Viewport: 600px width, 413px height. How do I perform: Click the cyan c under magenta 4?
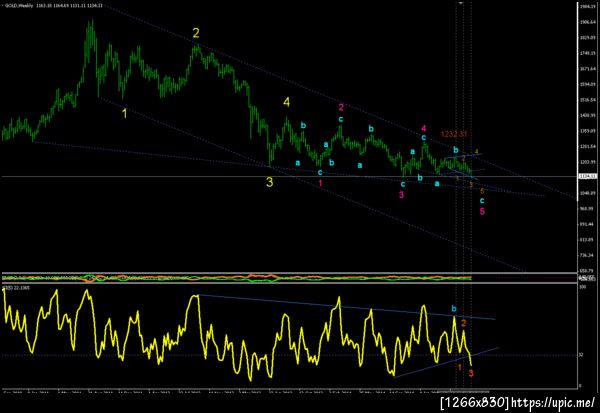424,138
